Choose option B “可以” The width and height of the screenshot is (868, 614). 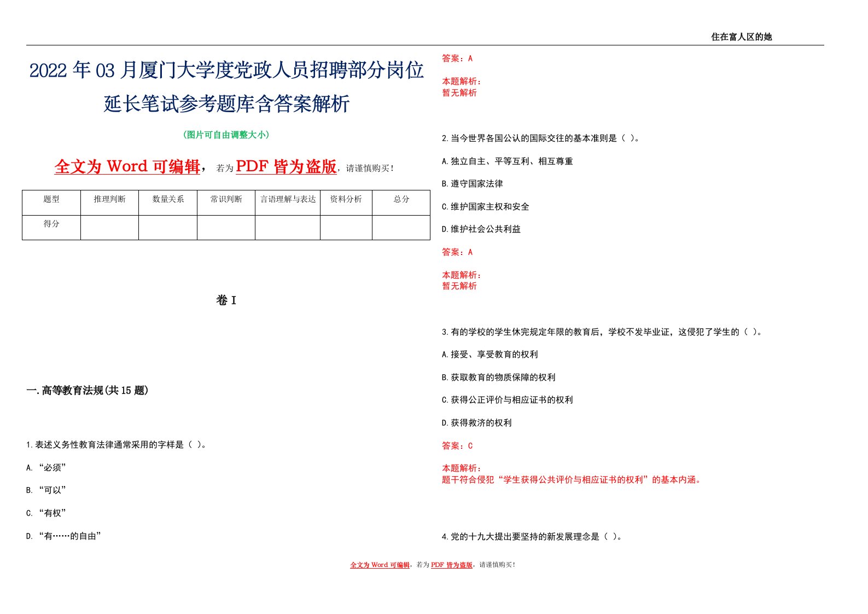46,490
